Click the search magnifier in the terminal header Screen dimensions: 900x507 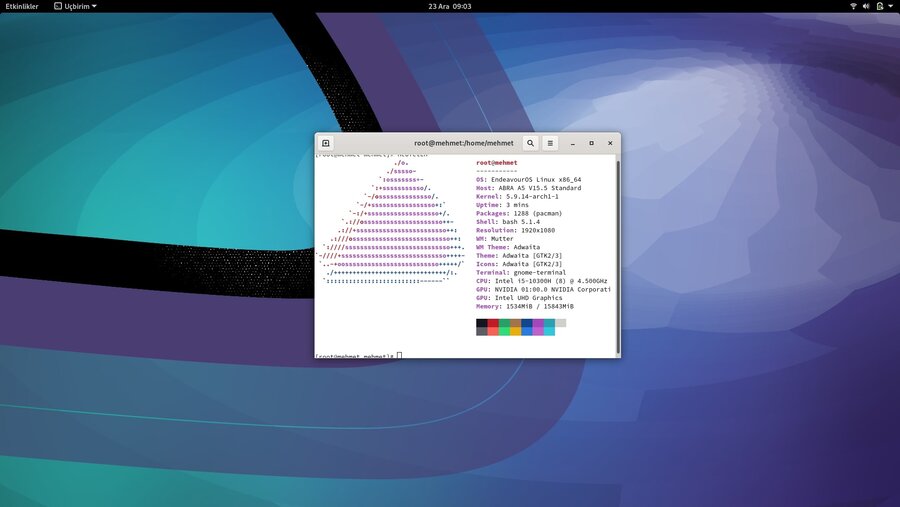click(x=531, y=143)
